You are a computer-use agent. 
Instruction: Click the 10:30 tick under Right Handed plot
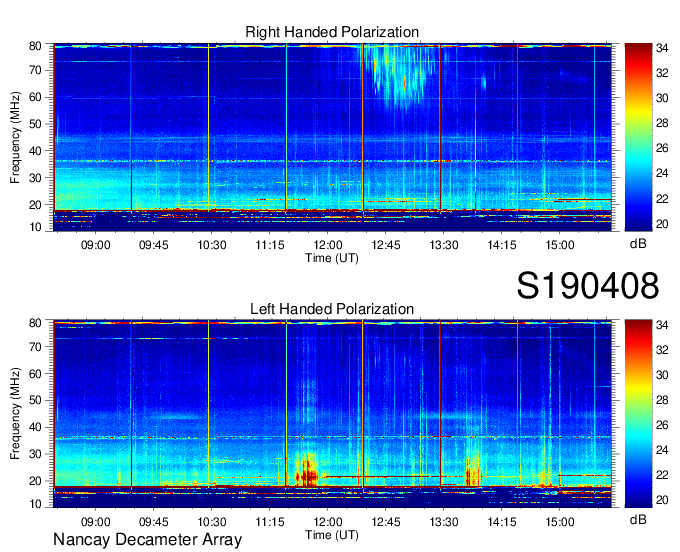212,245
